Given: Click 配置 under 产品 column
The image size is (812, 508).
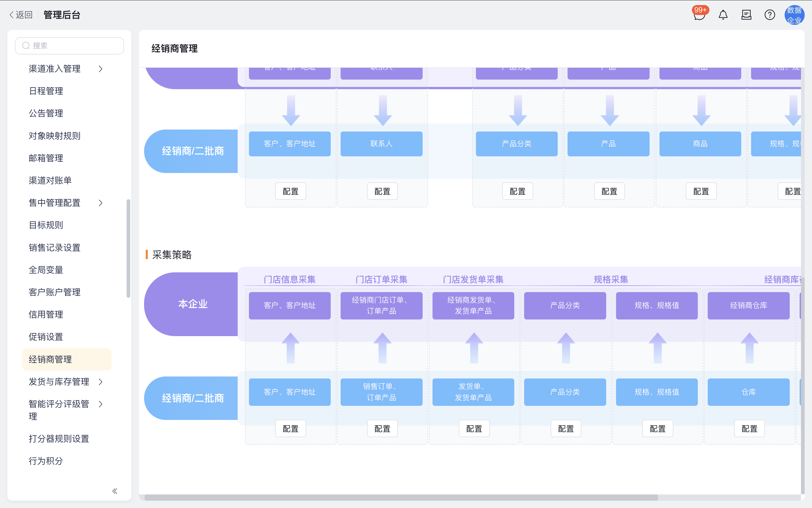Looking at the screenshot, I should [x=609, y=191].
